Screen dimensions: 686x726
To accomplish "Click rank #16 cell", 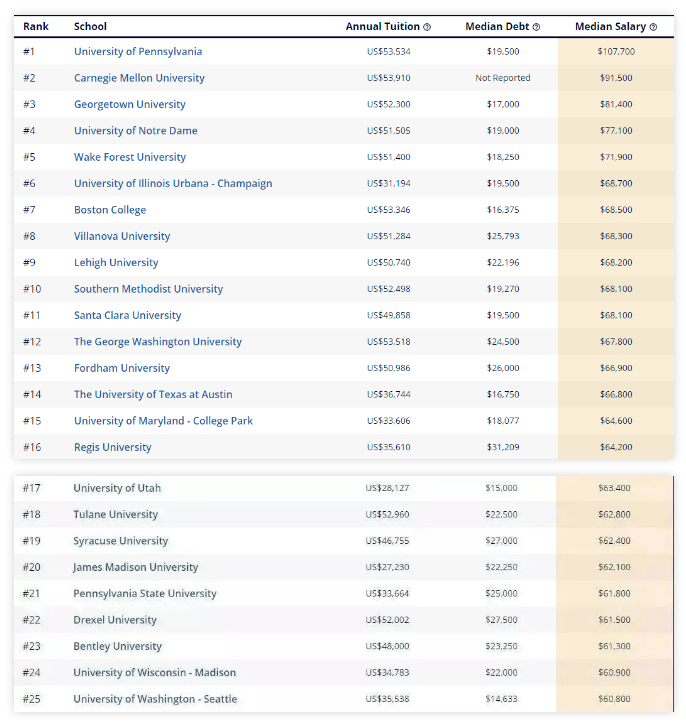I will point(32,447).
